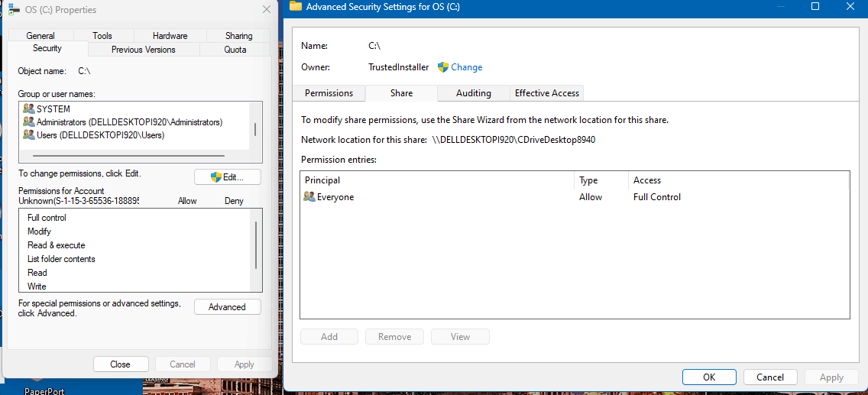Click the Everyone group icon
Screen dimensions: 868x395
[309, 197]
